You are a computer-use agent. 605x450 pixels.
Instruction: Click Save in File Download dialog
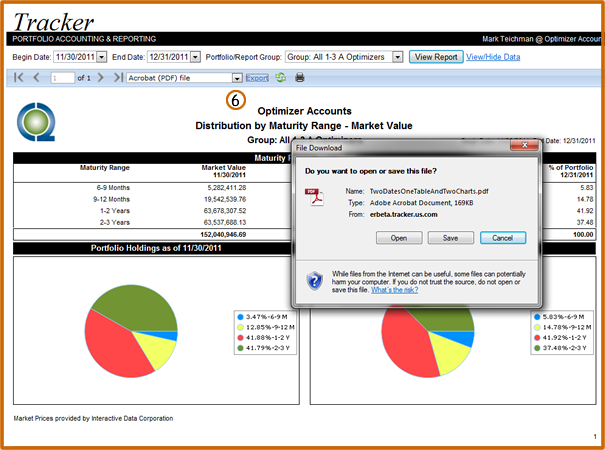(x=450, y=238)
